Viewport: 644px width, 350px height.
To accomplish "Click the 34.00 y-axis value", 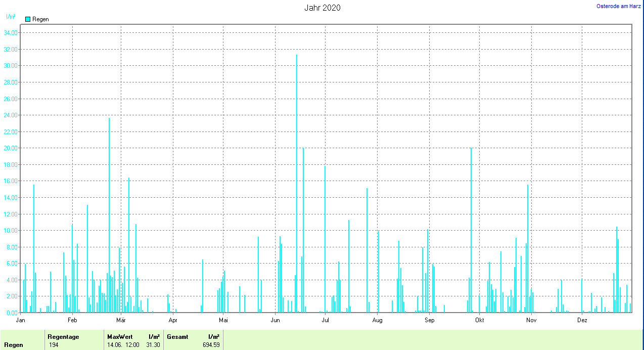I will (11, 33).
